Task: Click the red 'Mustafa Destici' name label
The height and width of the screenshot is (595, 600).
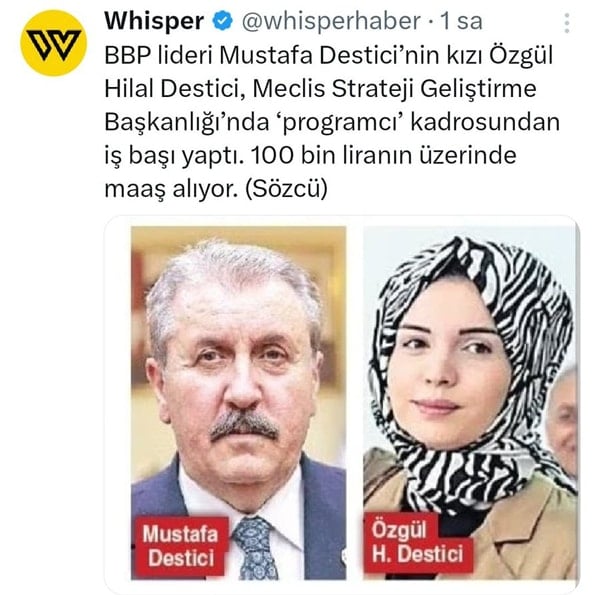Action: (x=180, y=546)
